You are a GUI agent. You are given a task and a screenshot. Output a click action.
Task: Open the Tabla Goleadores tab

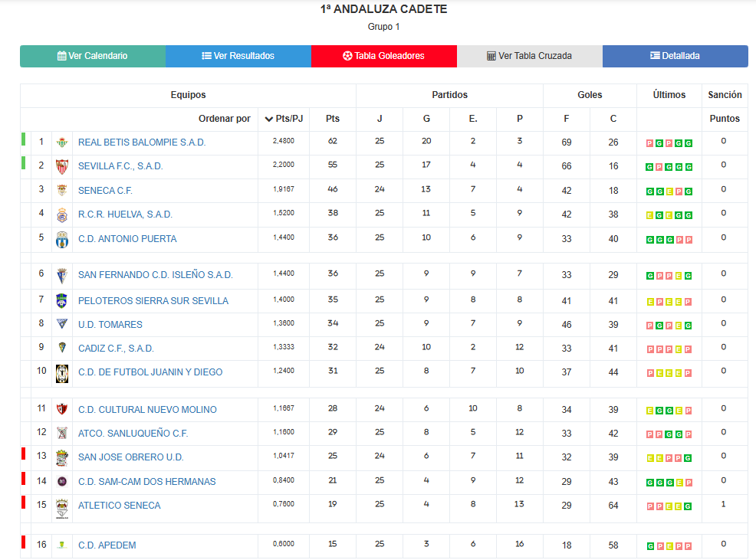click(384, 56)
